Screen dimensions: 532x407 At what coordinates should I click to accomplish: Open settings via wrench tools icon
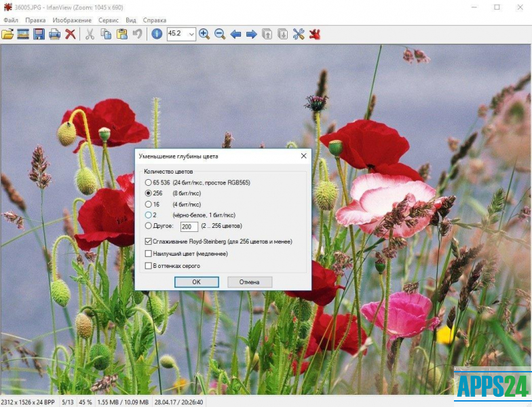[299, 34]
